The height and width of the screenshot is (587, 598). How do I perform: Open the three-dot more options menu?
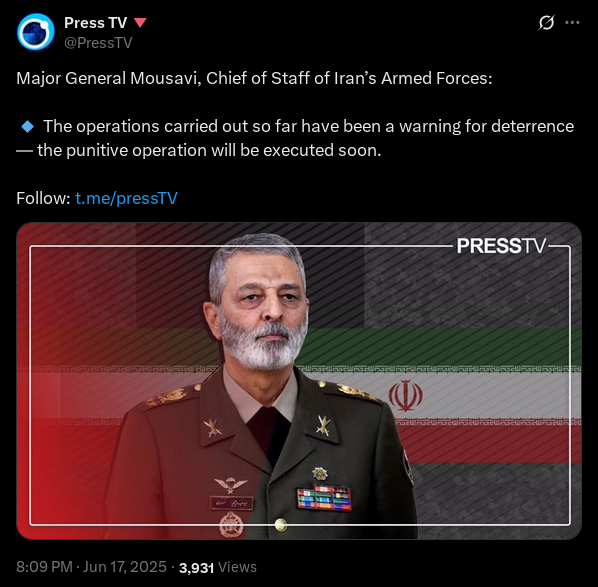(572, 23)
